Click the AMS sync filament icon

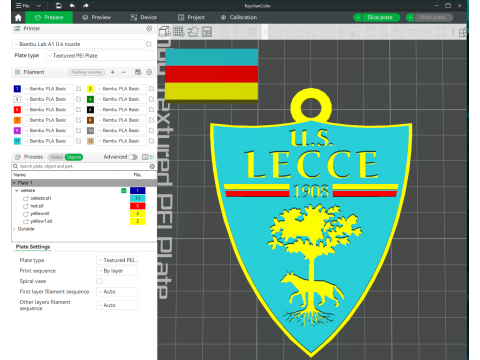(x=138, y=72)
